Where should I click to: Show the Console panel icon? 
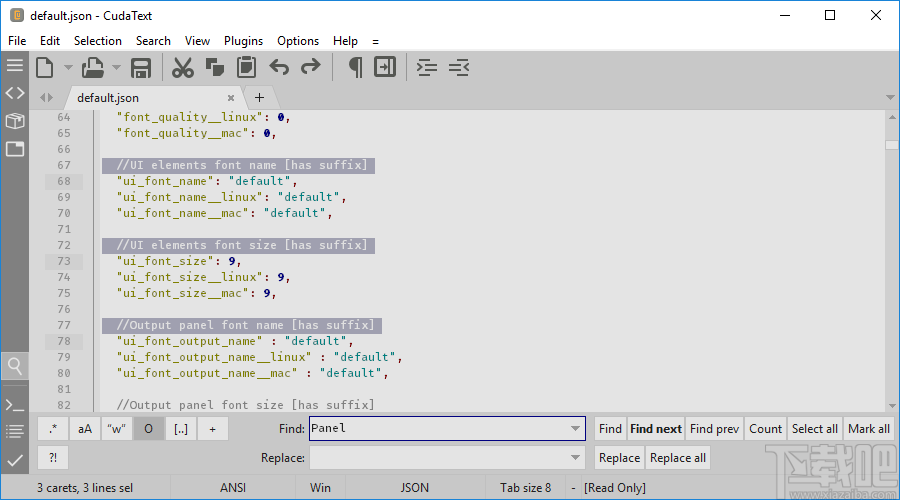click(x=14, y=405)
